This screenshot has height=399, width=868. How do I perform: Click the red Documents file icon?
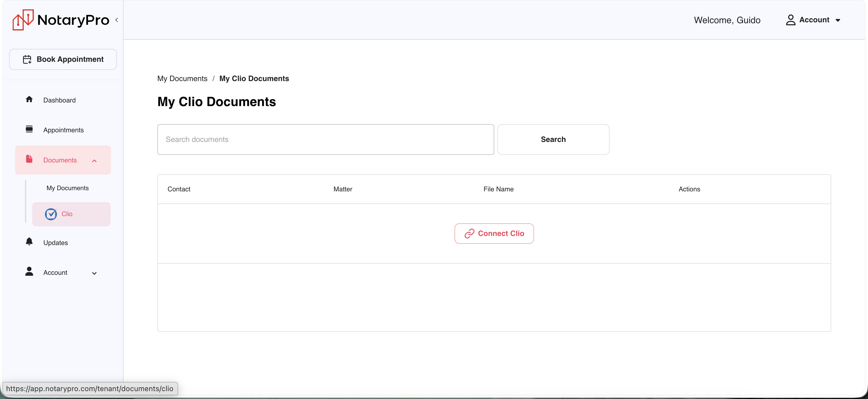(x=29, y=159)
